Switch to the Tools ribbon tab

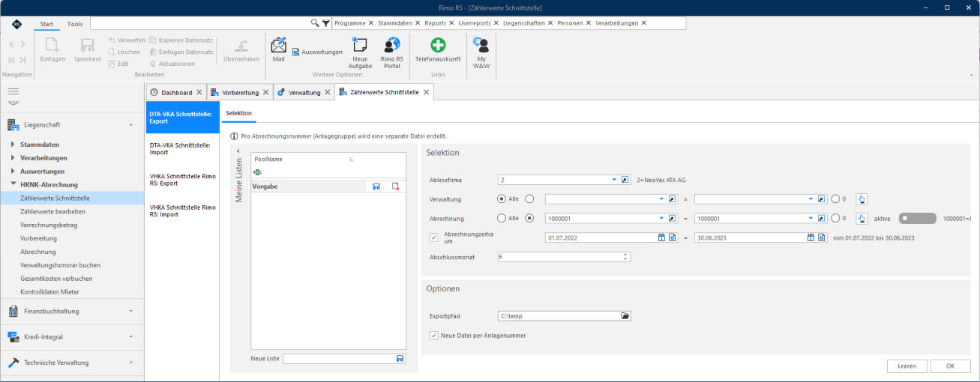(x=75, y=24)
